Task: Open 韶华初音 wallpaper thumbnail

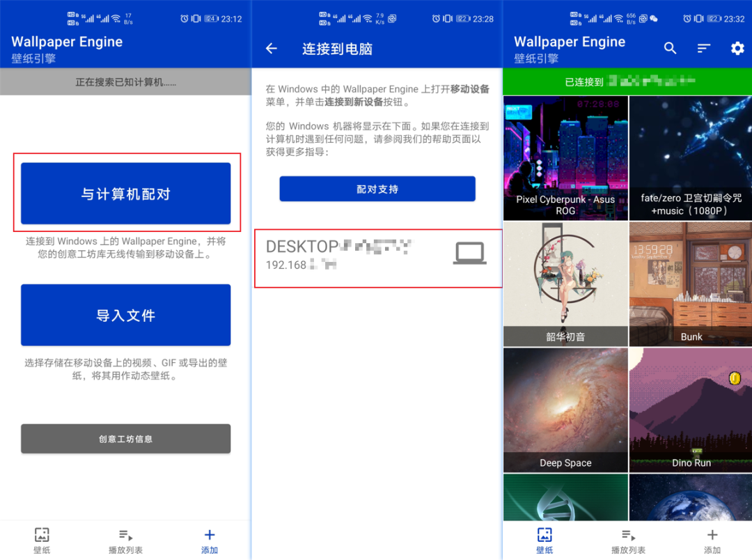Action: click(x=565, y=284)
